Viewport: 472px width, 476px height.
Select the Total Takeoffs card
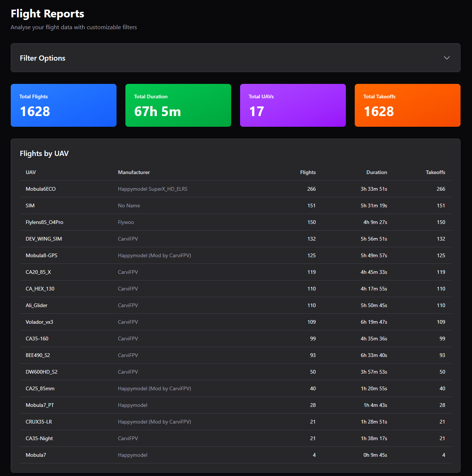click(x=408, y=105)
